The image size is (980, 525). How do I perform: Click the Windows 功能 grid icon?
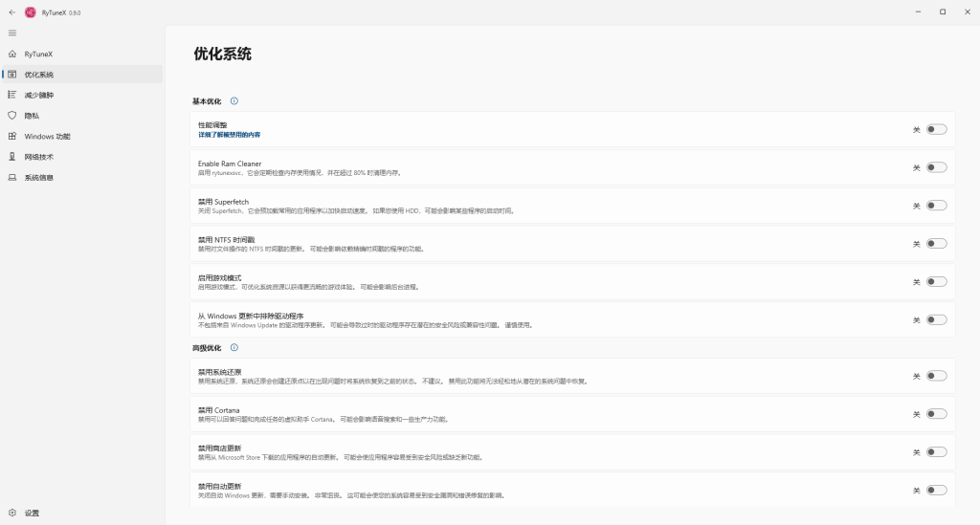click(11, 136)
